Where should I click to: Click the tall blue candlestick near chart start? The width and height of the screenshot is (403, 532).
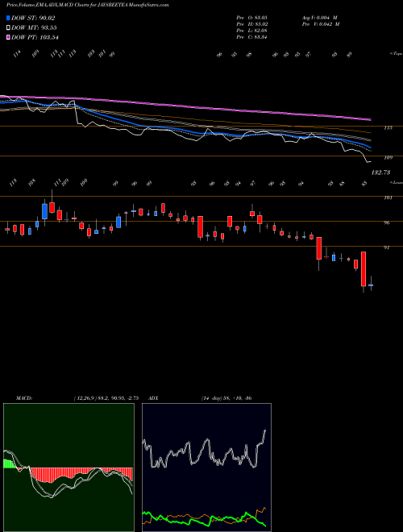point(44,211)
